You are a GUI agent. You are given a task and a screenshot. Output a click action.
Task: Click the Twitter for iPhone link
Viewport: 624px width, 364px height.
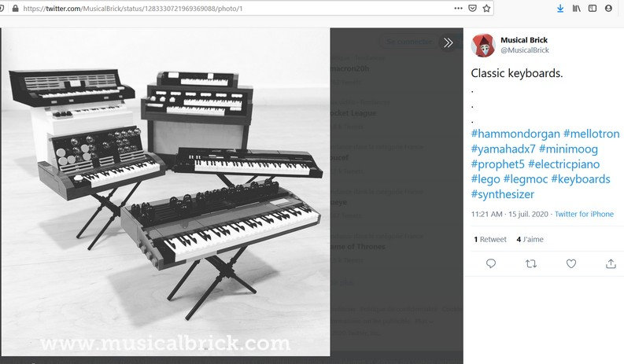[584, 214]
